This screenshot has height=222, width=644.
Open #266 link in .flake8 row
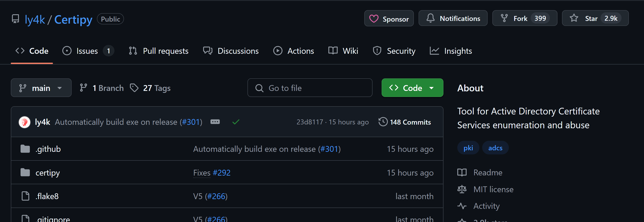tap(216, 196)
